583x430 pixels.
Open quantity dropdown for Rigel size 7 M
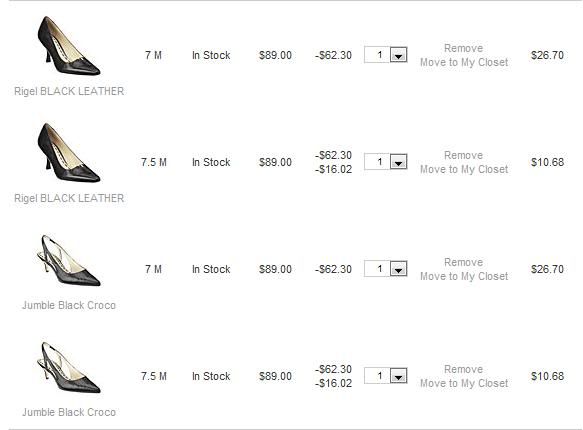(x=398, y=55)
